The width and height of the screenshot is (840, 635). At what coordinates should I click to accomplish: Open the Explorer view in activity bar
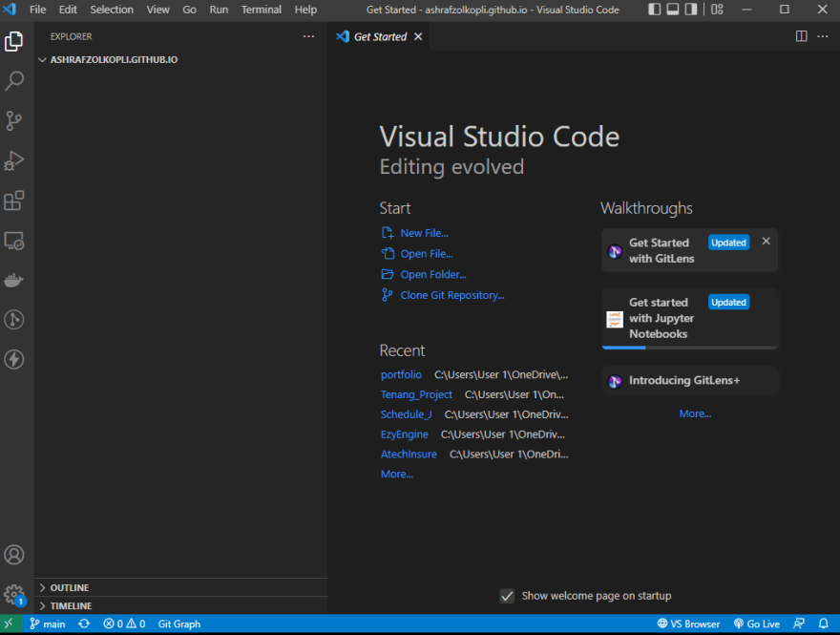click(x=14, y=42)
